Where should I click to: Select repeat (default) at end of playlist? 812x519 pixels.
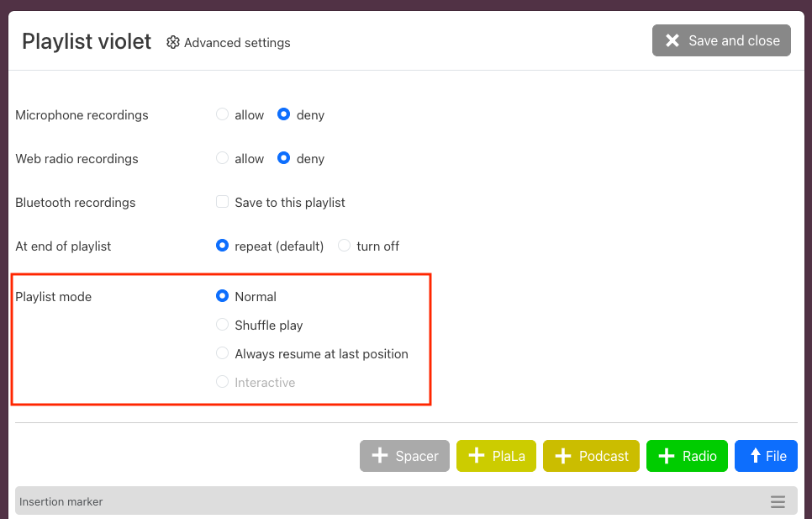(223, 246)
